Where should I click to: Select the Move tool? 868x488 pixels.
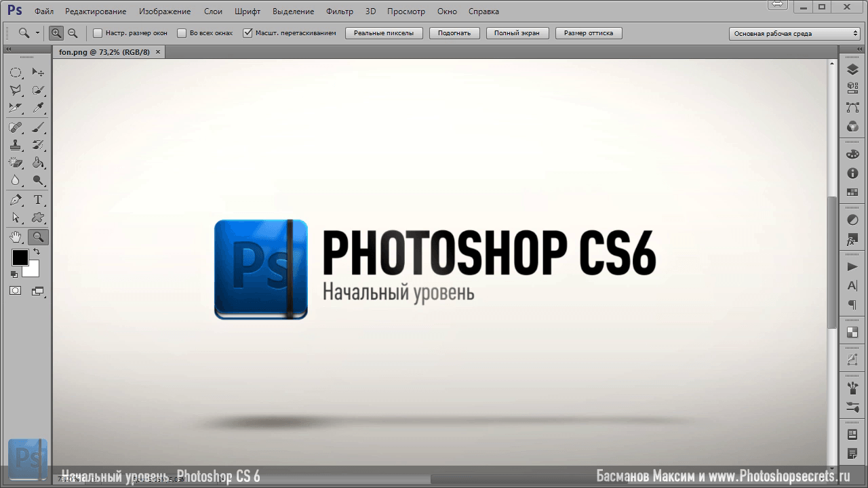tap(38, 73)
